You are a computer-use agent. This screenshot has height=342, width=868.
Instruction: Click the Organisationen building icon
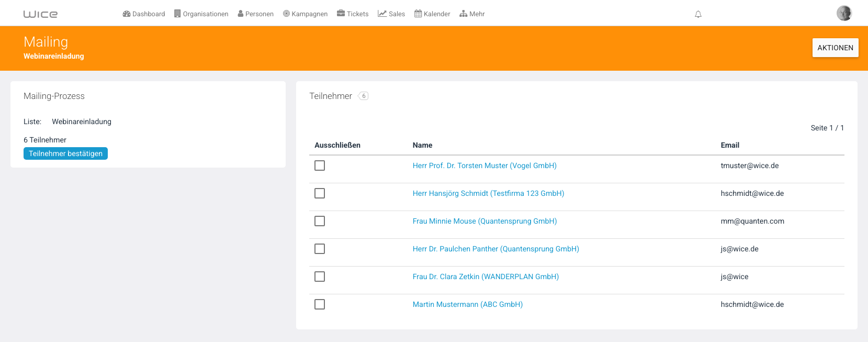point(177,14)
